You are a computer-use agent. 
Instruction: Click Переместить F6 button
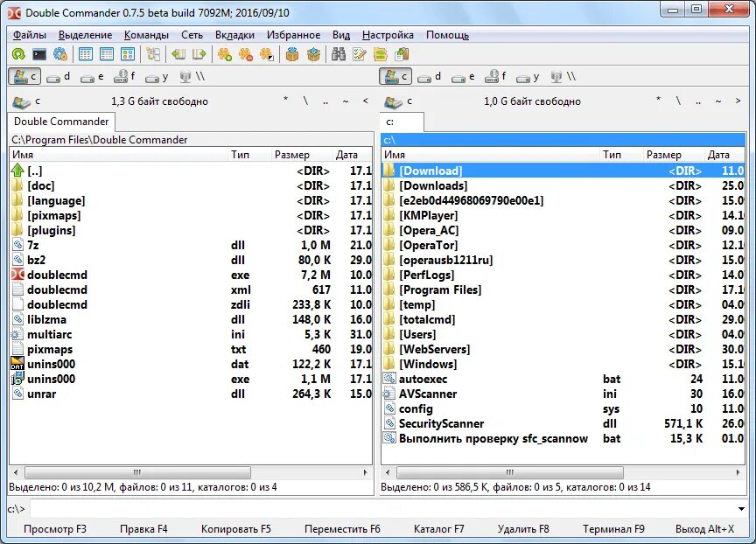(342, 529)
